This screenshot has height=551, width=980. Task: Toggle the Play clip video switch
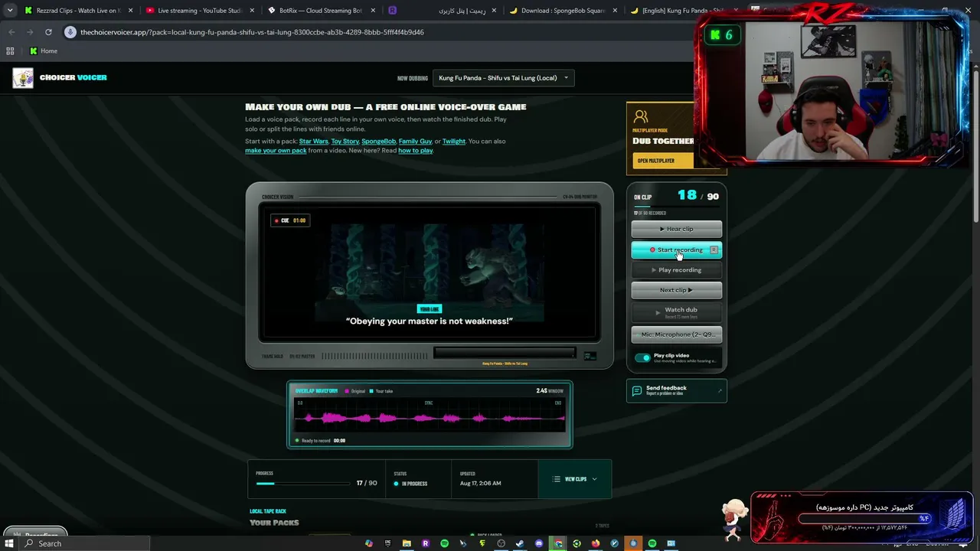642,357
